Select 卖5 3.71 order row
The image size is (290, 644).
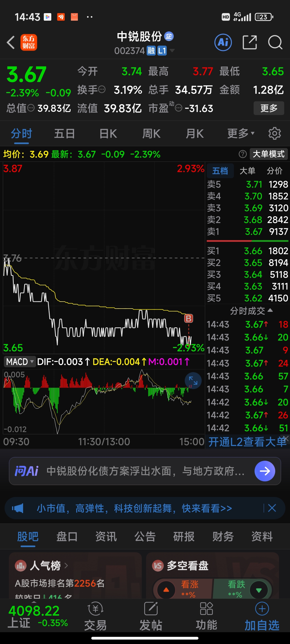[248, 184]
